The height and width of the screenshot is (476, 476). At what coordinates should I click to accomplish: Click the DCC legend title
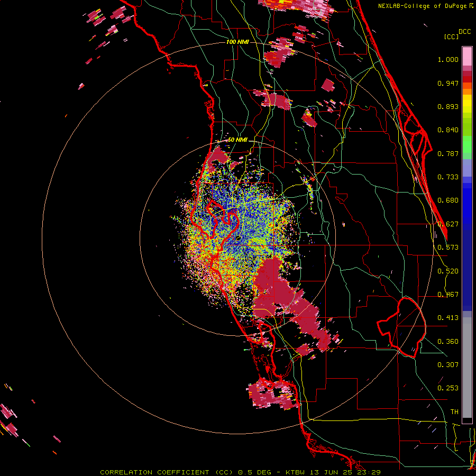464,32
